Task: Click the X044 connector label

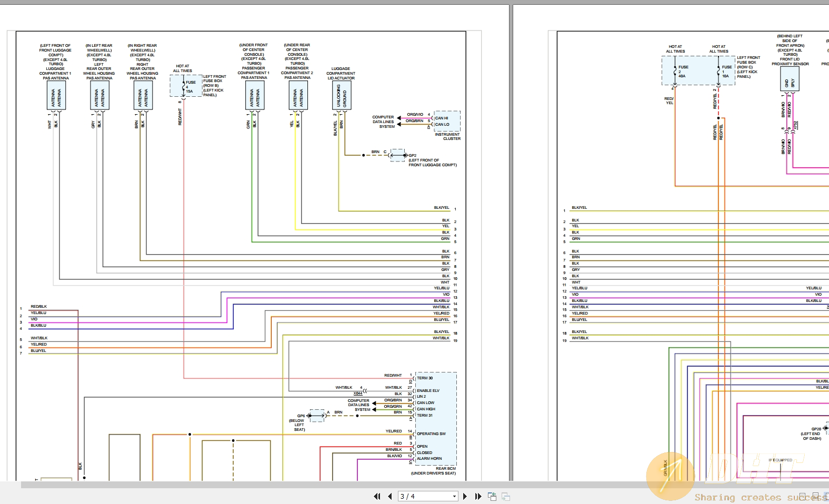Action: (358, 394)
